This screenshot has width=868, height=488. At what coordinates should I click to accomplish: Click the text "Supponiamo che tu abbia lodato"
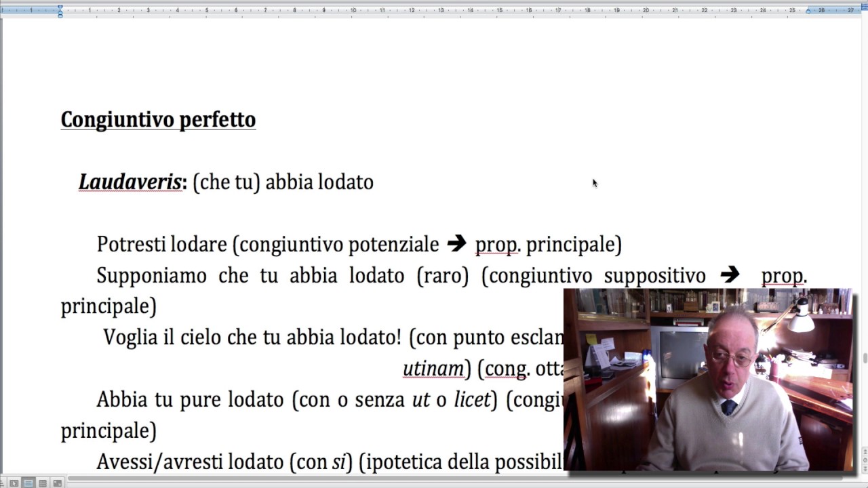click(x=250, y=276)
